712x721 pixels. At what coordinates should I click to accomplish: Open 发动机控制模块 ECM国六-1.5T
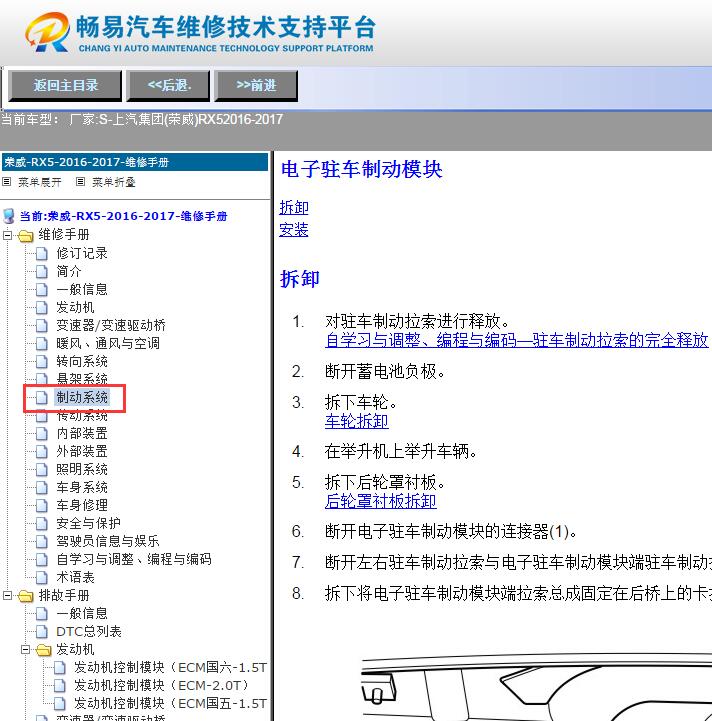(171, 667)
